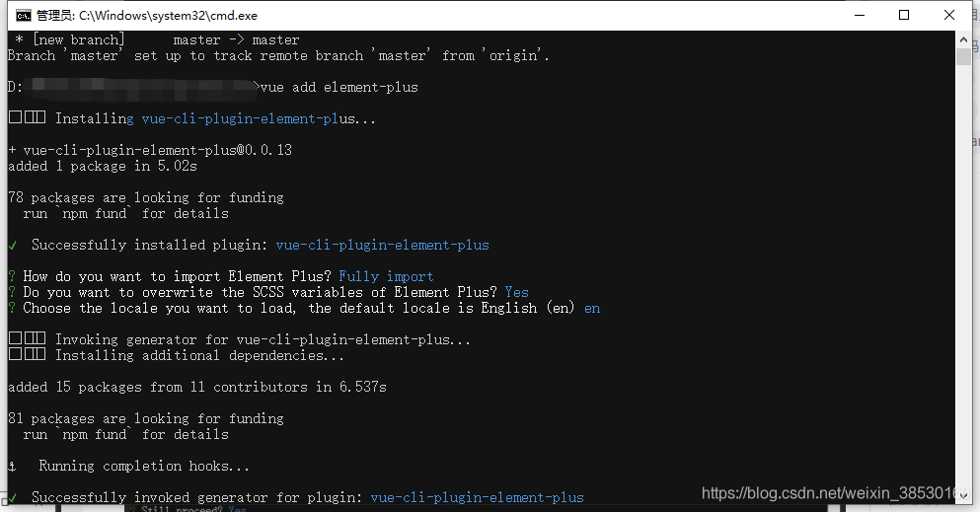The image size is (980, 512).
Task: Close the command prompt window
Action: tap(949, 15)
